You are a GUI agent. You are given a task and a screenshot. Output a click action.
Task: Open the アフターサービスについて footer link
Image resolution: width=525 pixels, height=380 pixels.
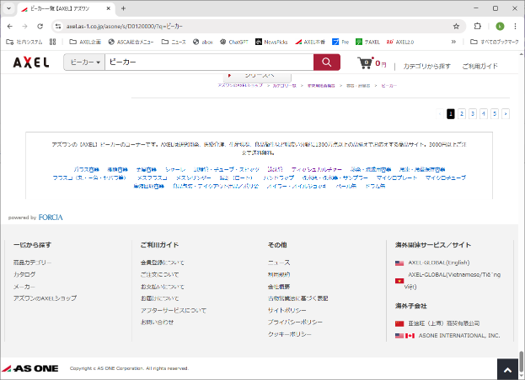(173, 310)
